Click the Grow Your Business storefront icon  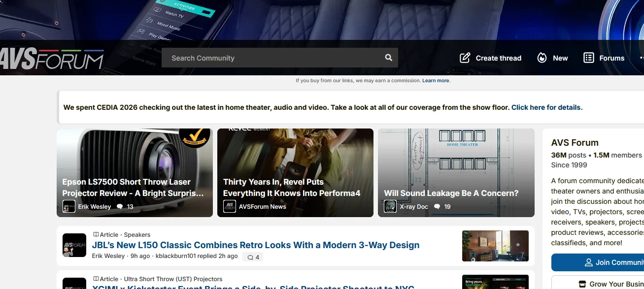pos(582,284)
